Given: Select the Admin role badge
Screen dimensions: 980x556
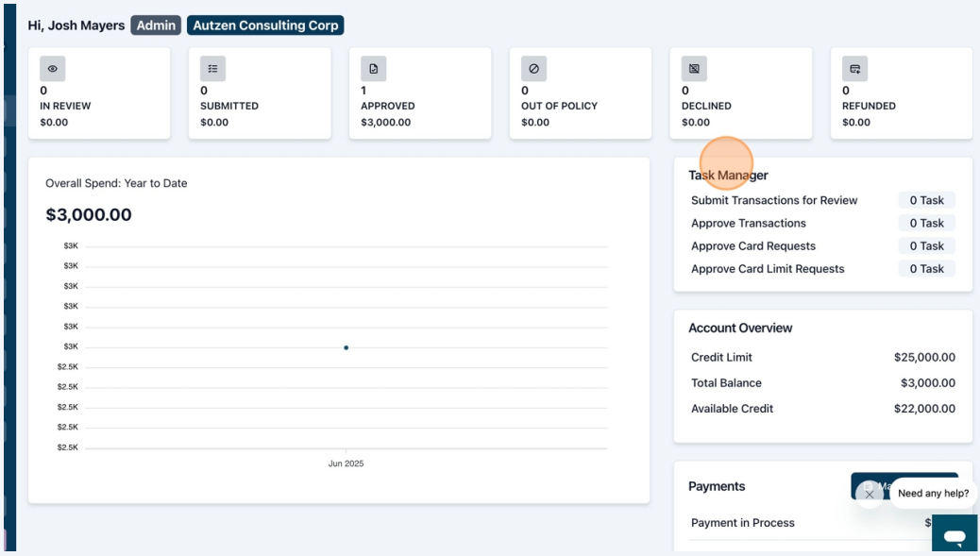Looking at the screenshot, I should [x=156, y=25].
